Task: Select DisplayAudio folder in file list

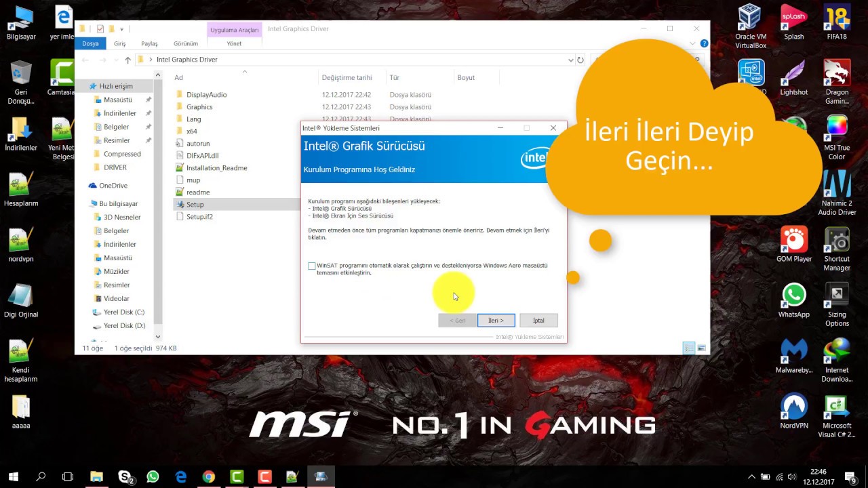Action: coord(206,95)
